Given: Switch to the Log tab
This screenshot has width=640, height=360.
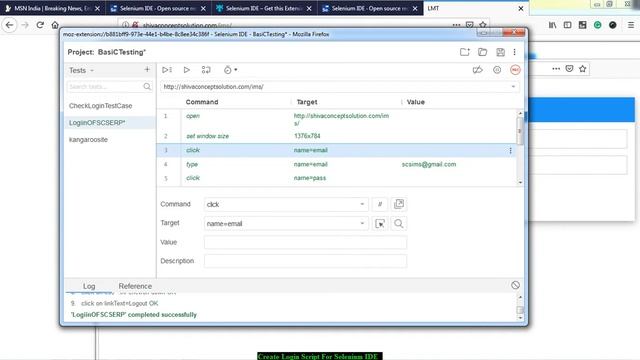Looking at the screenshot, I should (x=89, y=286).
